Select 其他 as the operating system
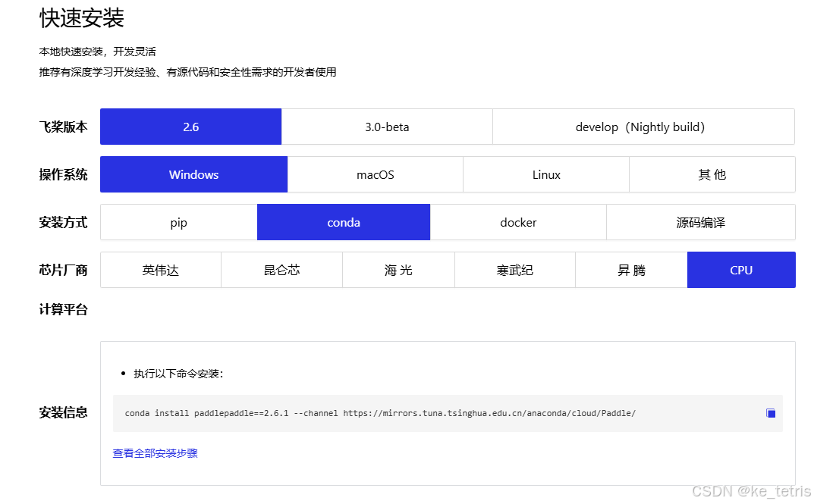814x504 pixels. point(712,174)
